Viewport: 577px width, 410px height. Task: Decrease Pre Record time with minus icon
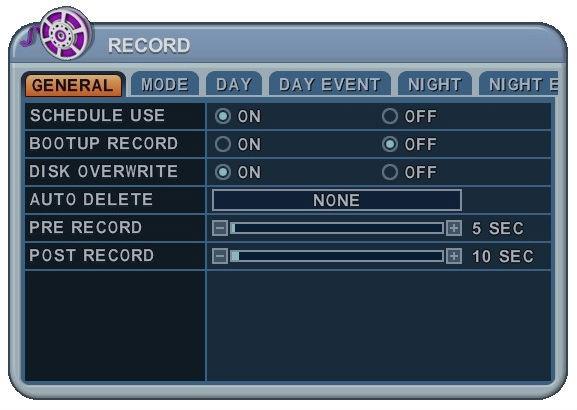click(x=220, y=228)
